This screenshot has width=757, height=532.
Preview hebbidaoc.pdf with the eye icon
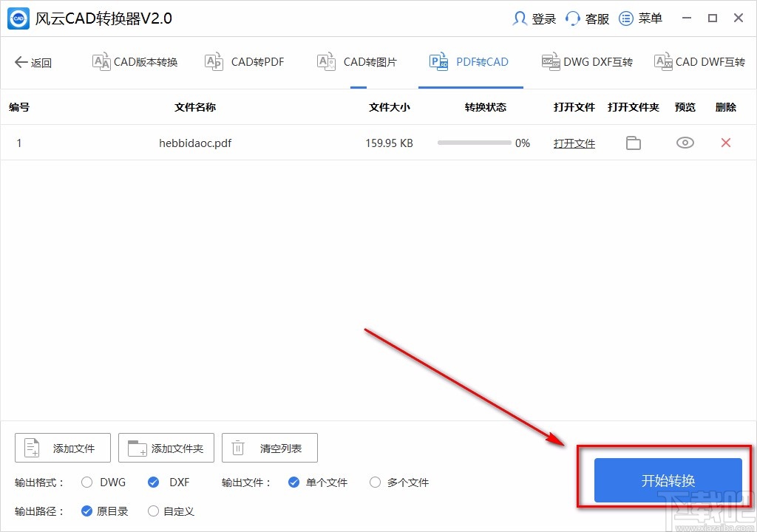(685, 143)
